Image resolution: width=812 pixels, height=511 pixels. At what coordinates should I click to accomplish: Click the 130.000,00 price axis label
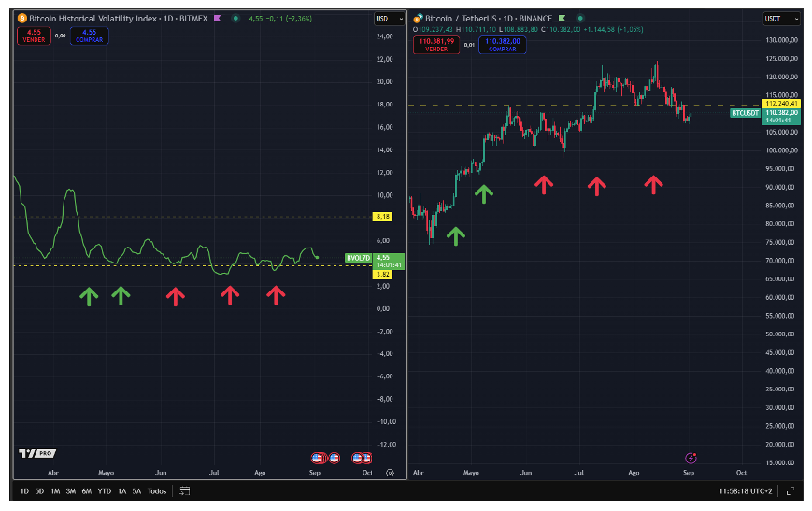[782, 40]
